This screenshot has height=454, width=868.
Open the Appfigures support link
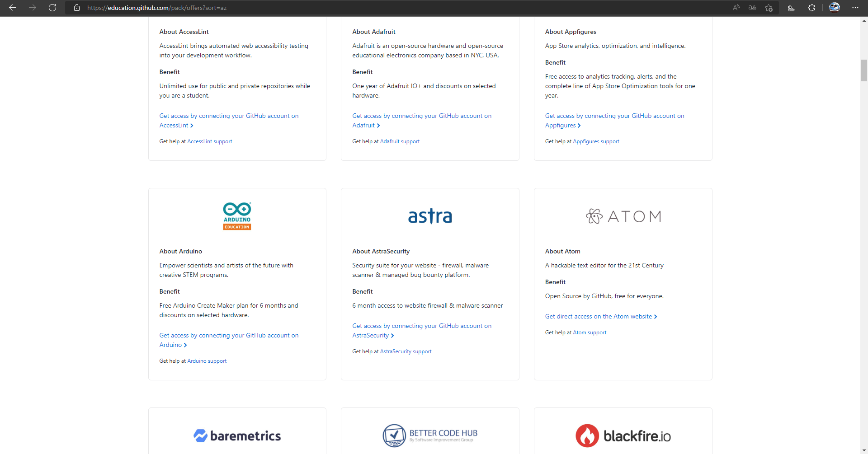coord(596,141)
